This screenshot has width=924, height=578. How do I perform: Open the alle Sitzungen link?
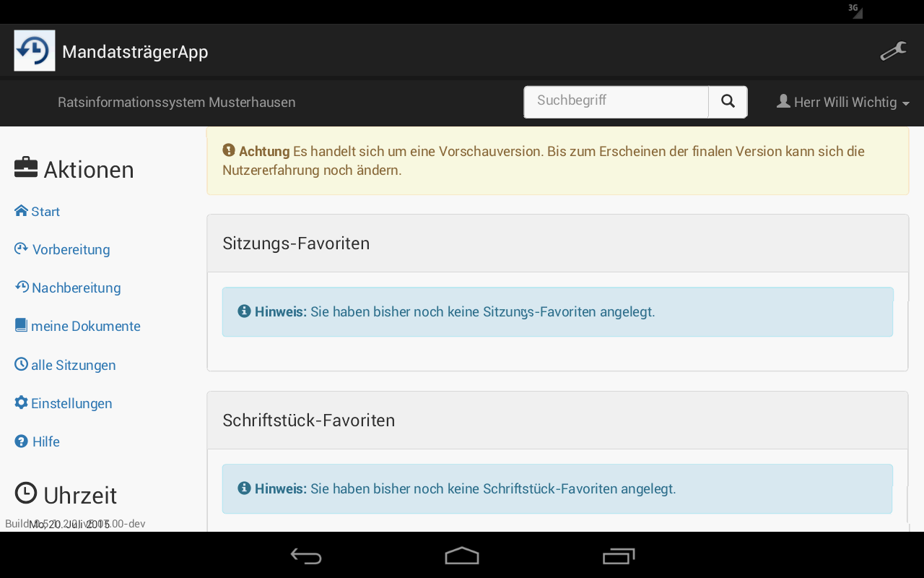pyautogui.click(x=73, y=366)
